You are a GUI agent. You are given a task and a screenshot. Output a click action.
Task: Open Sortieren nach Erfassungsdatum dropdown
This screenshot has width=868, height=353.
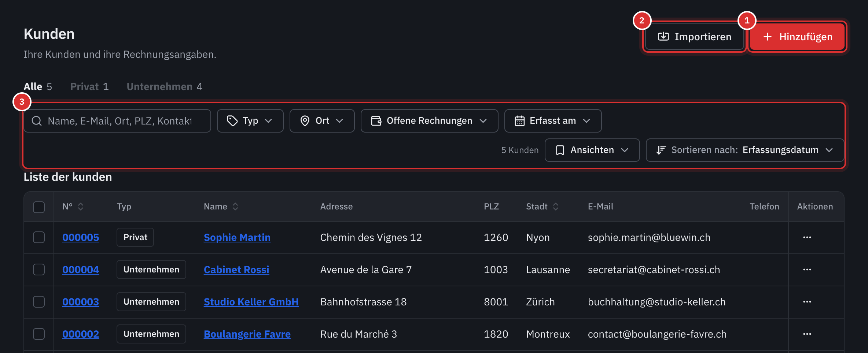pyautogui.click(x=745, y=150)
